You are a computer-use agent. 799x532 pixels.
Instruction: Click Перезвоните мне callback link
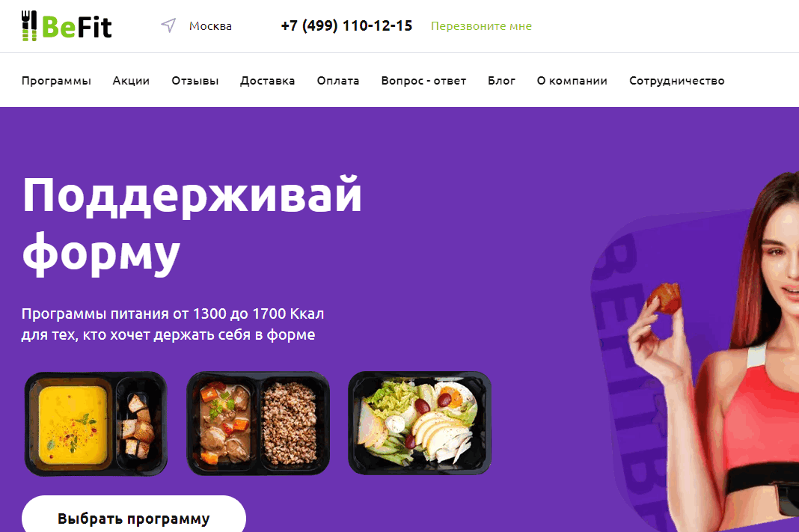[481, 26]
